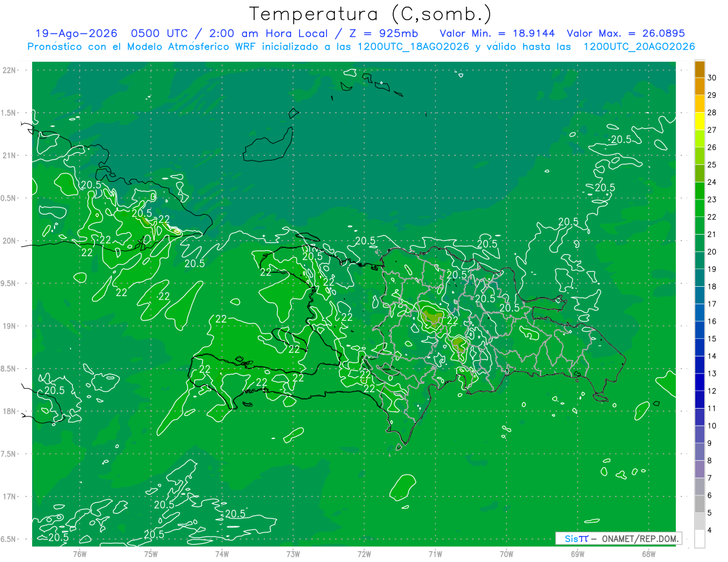
Task: Click the legend value '30'
Action: point(712,78)
